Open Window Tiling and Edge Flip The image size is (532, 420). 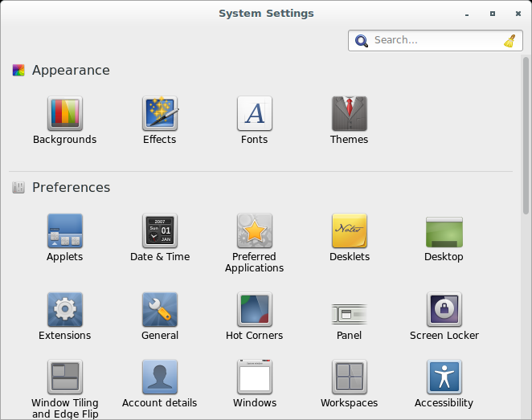64,377
